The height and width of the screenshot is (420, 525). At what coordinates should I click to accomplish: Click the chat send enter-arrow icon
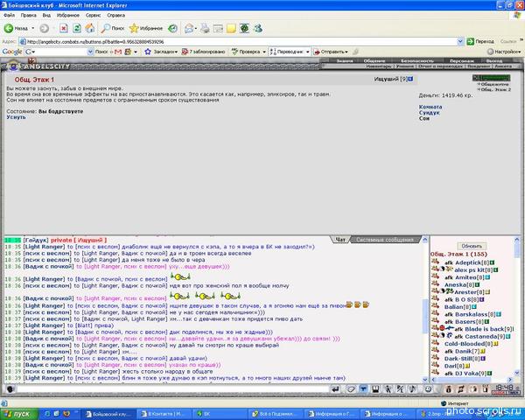335,388
